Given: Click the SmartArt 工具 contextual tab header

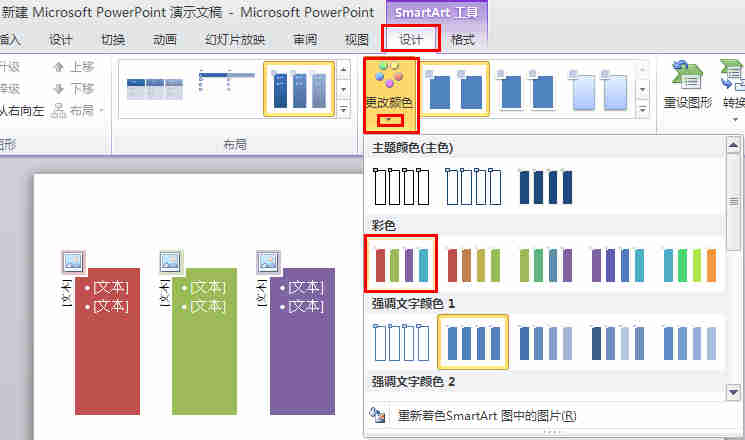Looking at the screenshot, I should click(436, 12).
